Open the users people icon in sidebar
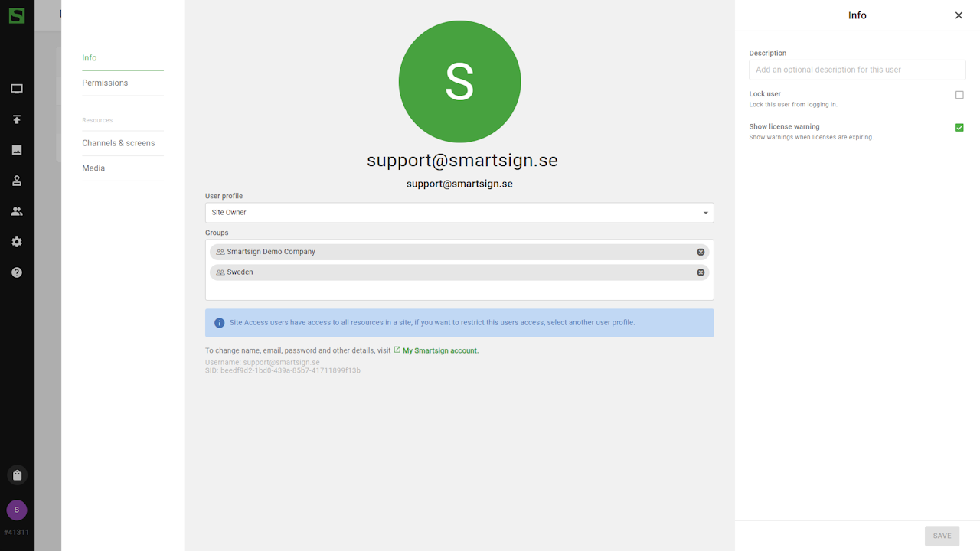The height and width of the screenshot is (551, 980). pos(17,211)
